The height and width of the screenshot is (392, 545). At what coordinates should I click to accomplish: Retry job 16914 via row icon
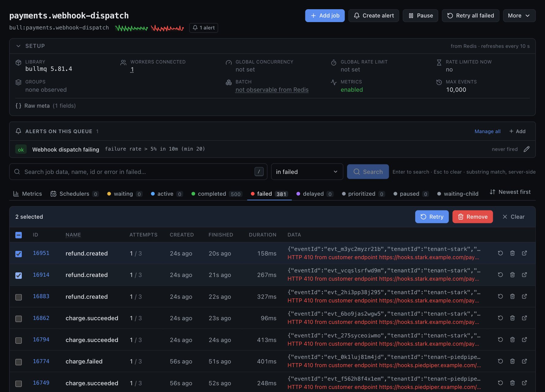(x=500, y=275)
